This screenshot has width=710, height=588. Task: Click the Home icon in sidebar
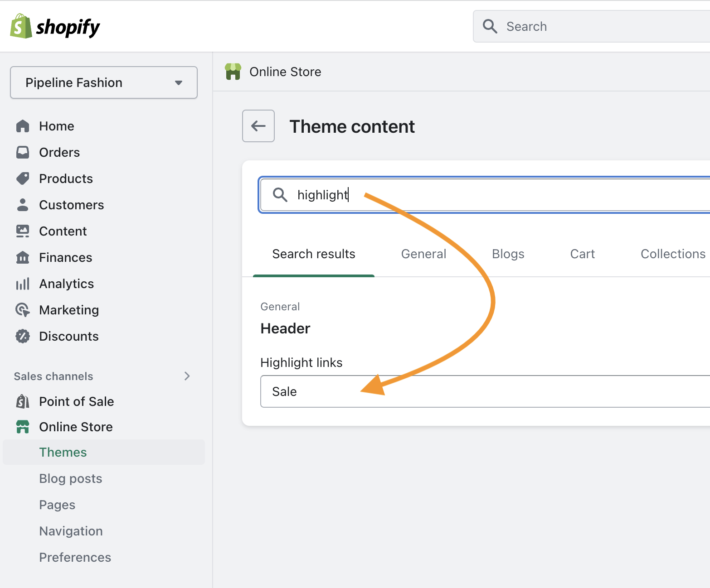click(23, 126)
